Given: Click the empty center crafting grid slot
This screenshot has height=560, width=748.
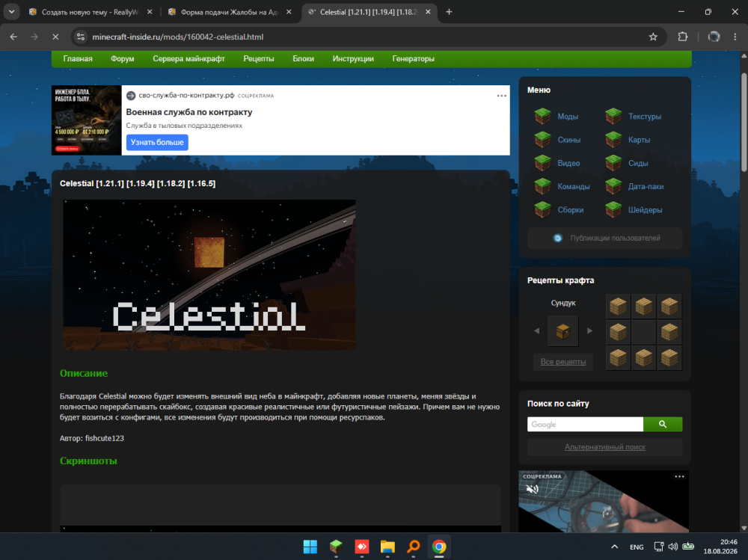Looking at the screenshot, I should (x=643, y=332).
